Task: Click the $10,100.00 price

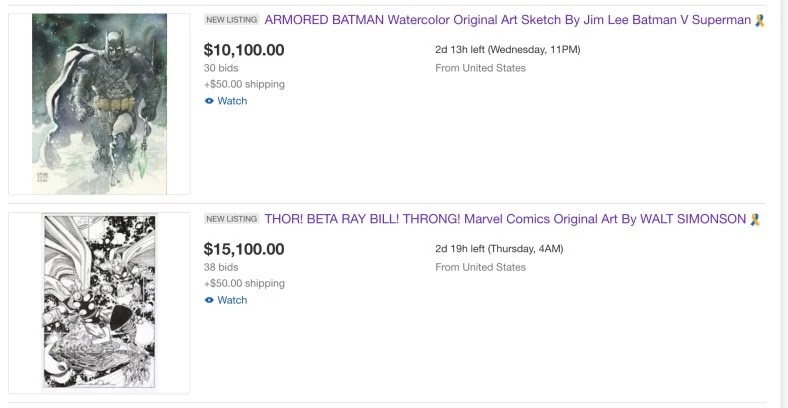Action: point(244,50)
